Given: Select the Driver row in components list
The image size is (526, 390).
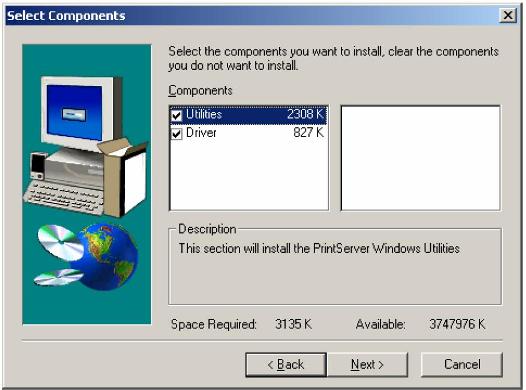Looking at the screenshot, I should (249, 133).
